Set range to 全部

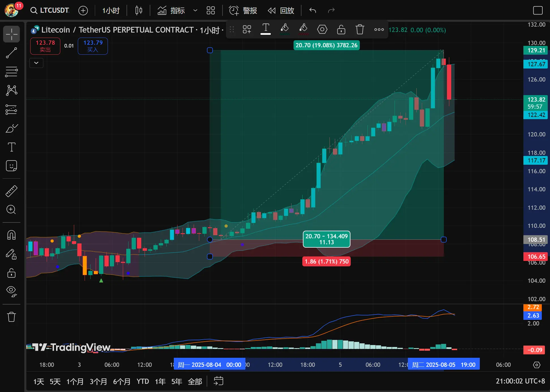(x=195, y=382)
